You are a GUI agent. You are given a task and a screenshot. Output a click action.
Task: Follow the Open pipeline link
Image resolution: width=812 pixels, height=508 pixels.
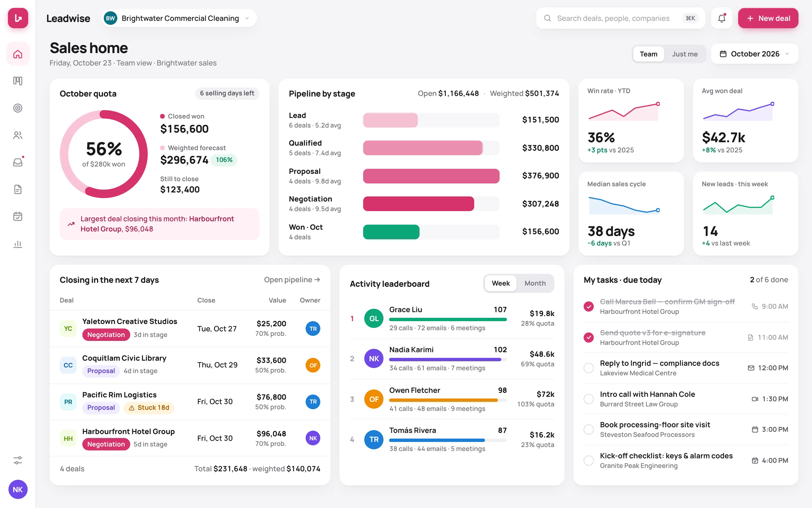point(292,280)
